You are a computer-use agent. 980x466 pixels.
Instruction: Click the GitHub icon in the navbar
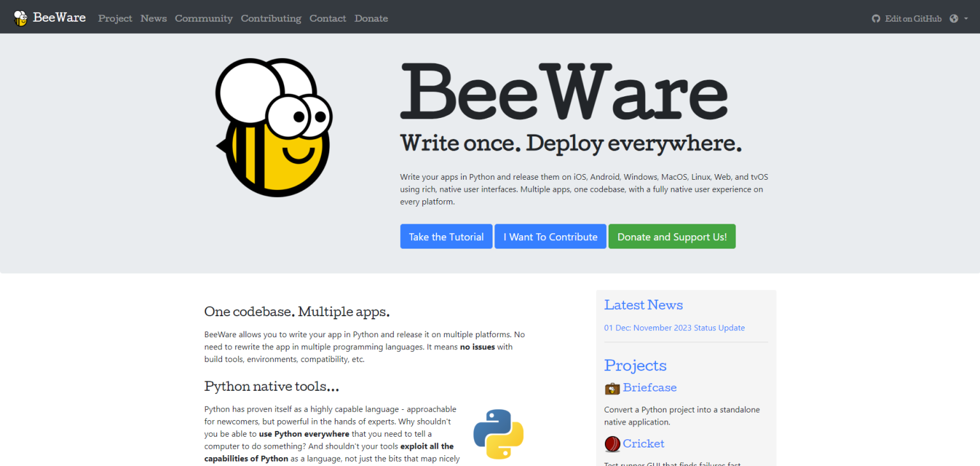click(x=876, y=18)
